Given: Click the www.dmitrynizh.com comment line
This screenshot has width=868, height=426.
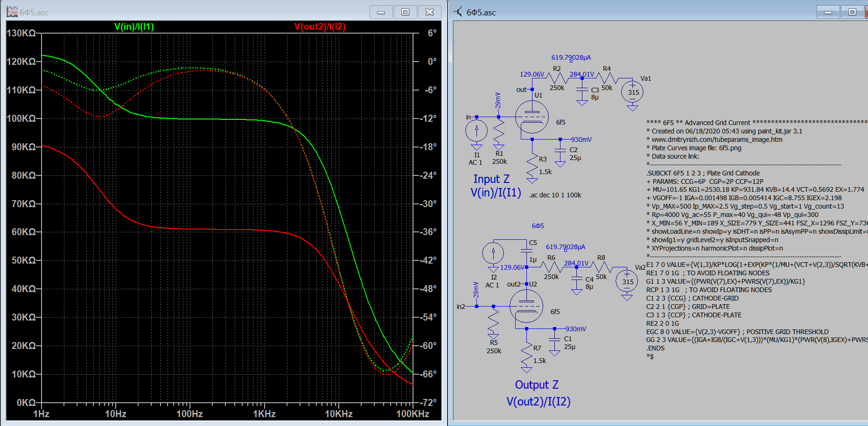Looking at the screenshot, I should (714, 140).
